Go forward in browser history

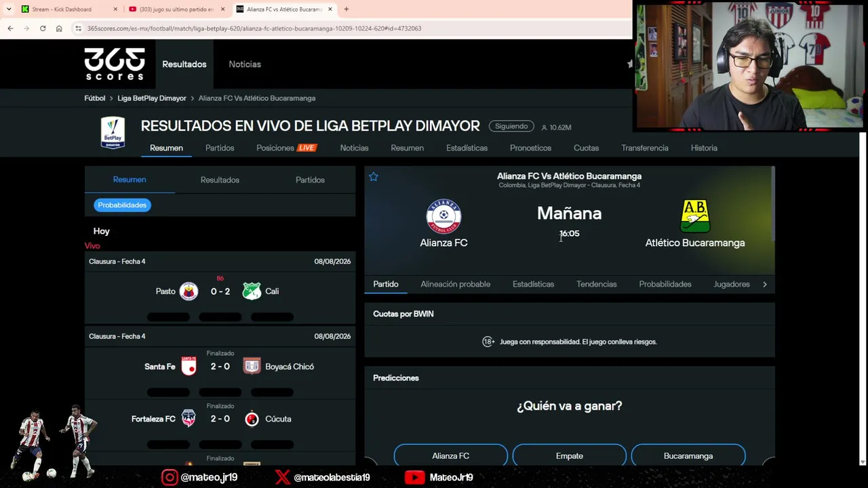click(x=26, y=28)
